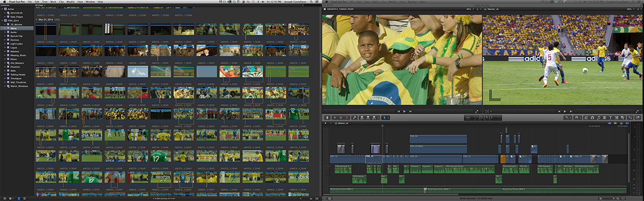Viewport: 644px width, 201px height.
Task: Click the Import Media arrow button in toolbar
Action: (x=327, y=117)
